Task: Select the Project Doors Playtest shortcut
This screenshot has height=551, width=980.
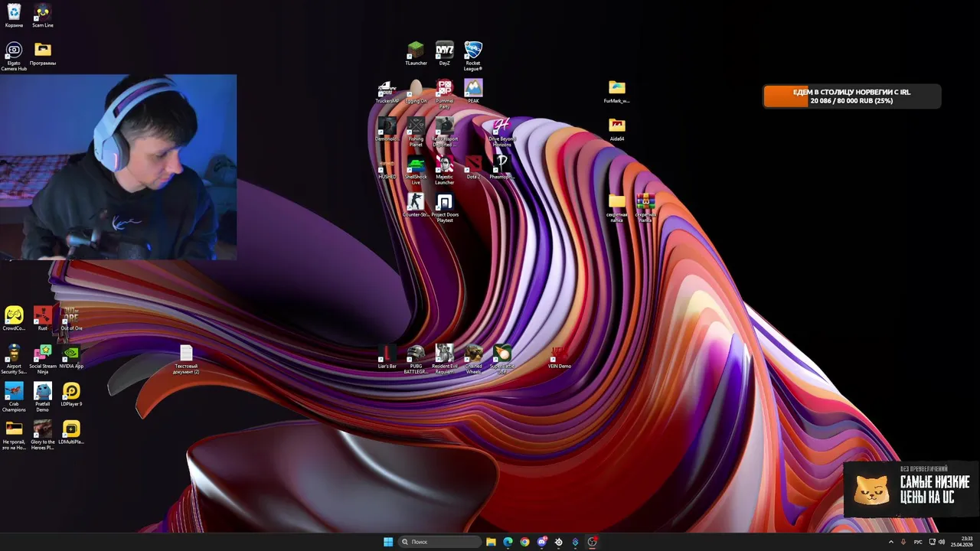Action: 445,207
